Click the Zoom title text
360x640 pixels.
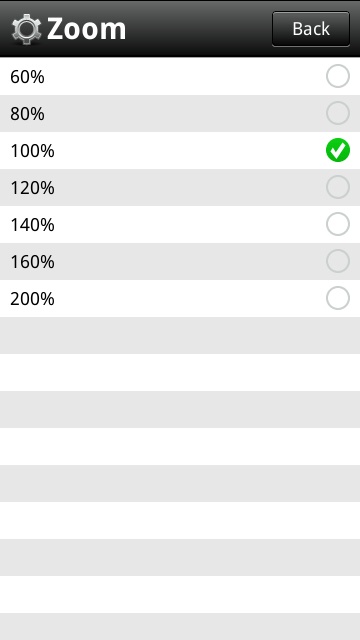87,29
